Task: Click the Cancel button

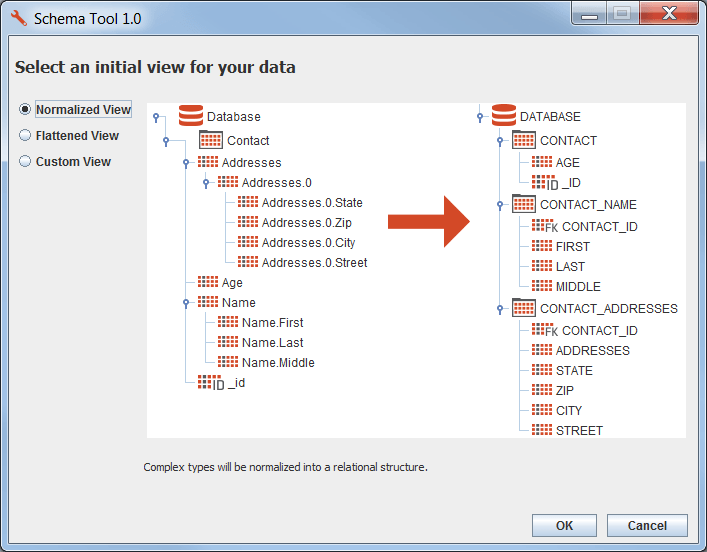Action: (647, 526)
